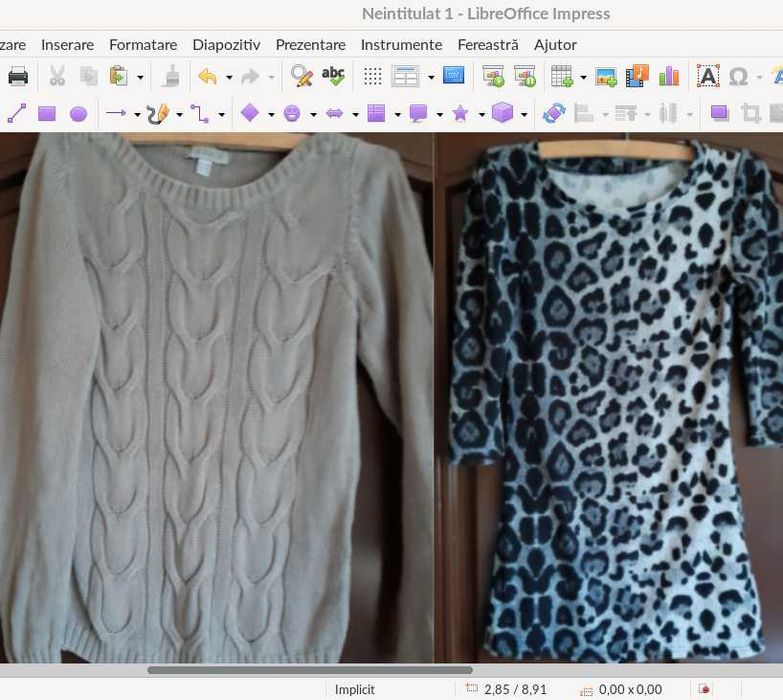Open the Paste options dropdown arrow
Screen dimensions: 783x700
[x=140, y=77]
